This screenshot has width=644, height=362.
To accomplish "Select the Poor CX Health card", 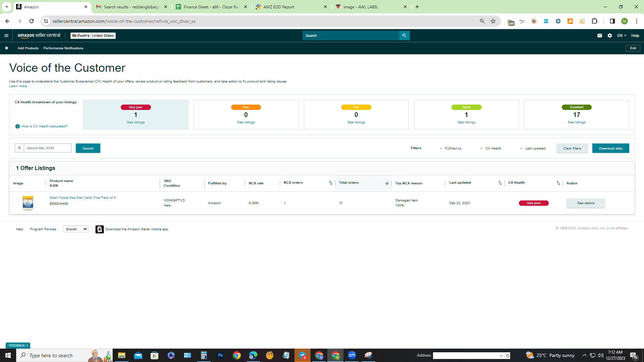I will tap(246, 115).
